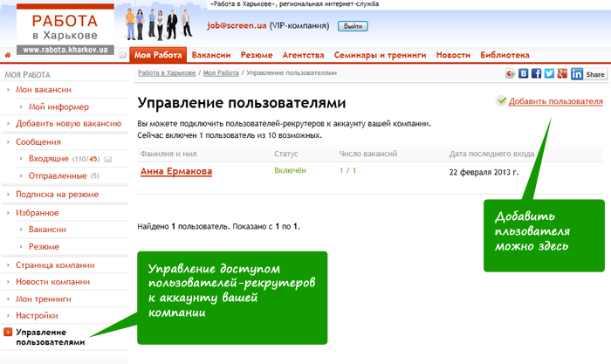Image resolution: width=611 pixels, height=364 pixels.
Task: Share via VKontakte icon
Action: coord(524,73)
